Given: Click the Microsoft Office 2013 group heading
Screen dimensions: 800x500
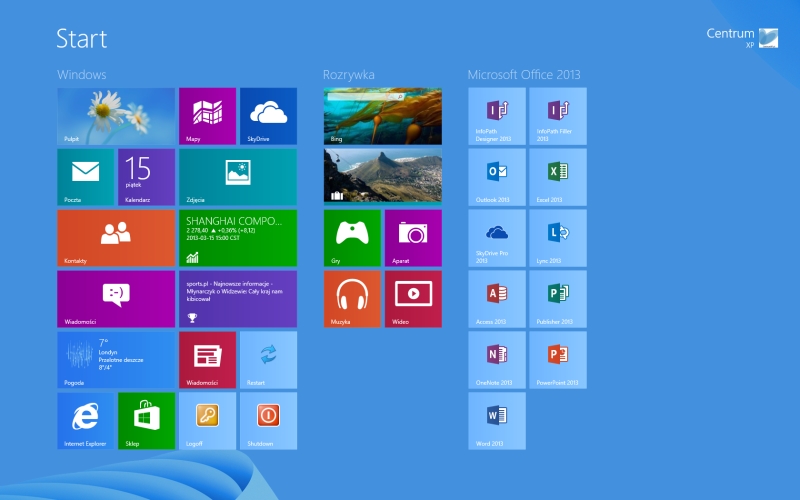Looking at the screenshot, I should click(x=524, y=74).
